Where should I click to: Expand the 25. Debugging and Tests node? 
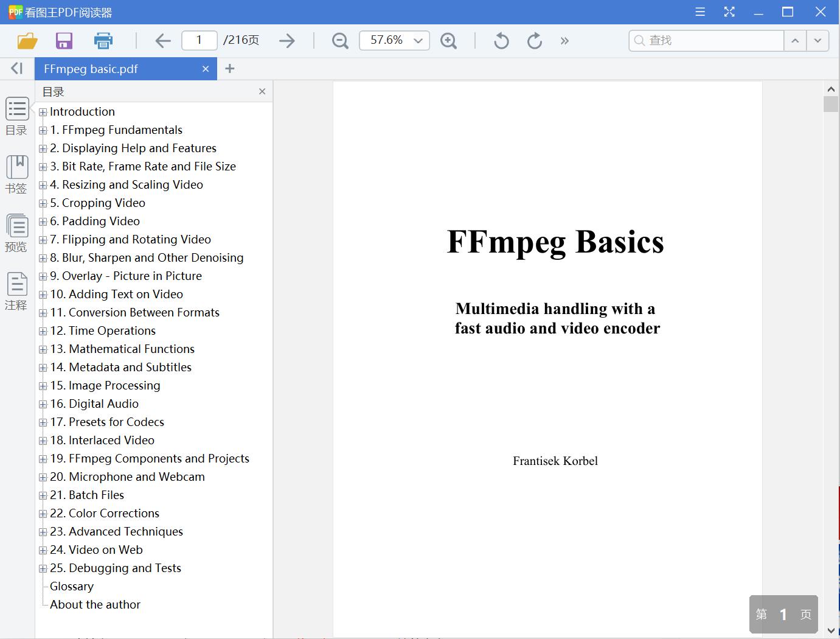pos(43,568)
